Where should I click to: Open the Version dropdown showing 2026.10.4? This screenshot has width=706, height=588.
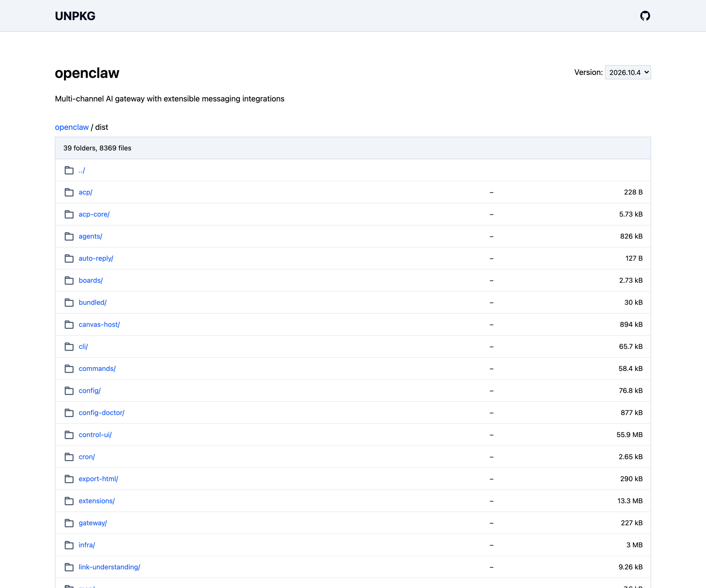pos(628,72)
